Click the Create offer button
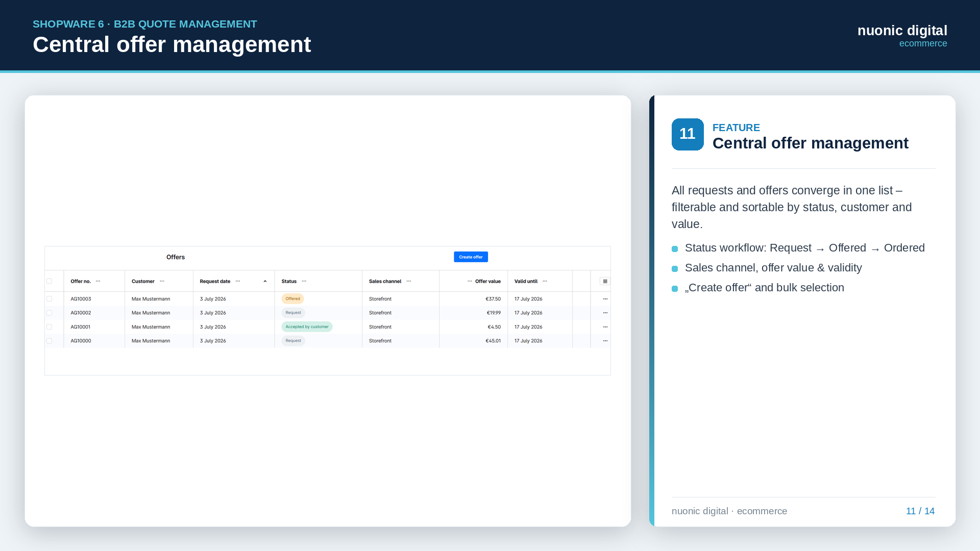This screenshot has width=980, height=551. pos(471,257)
